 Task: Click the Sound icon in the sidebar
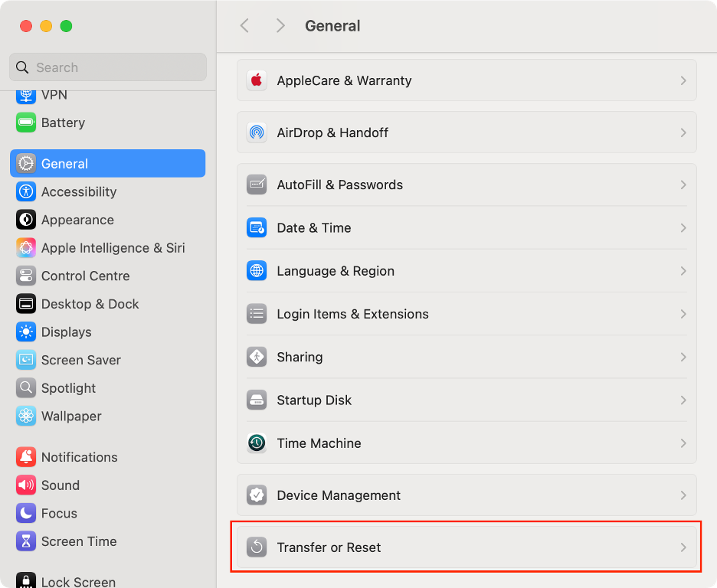[25, 485]
